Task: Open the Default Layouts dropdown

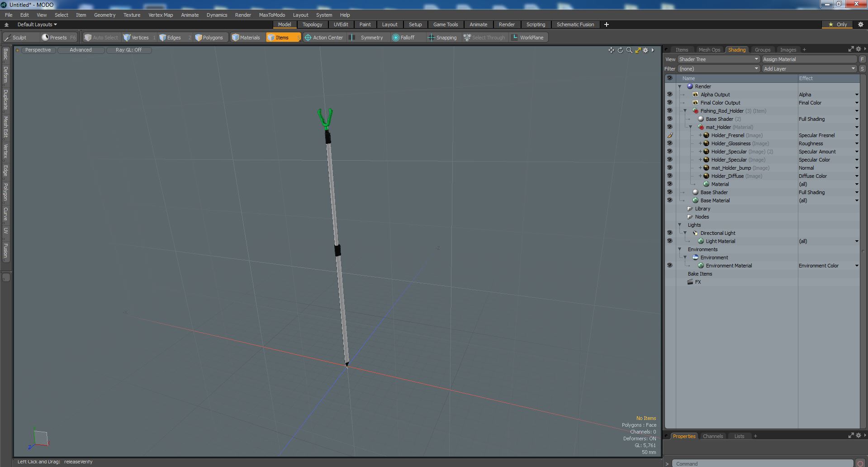Action: pyautogui.click(x=37, y=24)
